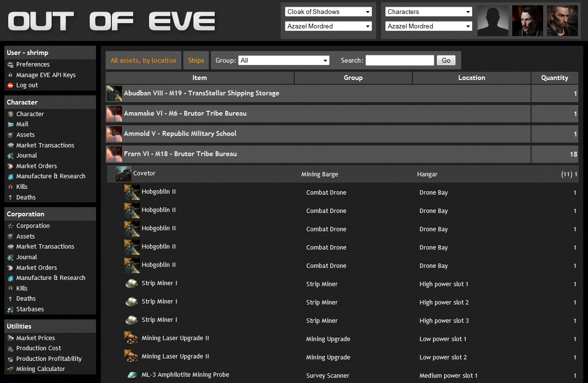
Task: Click the red Log out icon
Action: (x=11, y=85)
